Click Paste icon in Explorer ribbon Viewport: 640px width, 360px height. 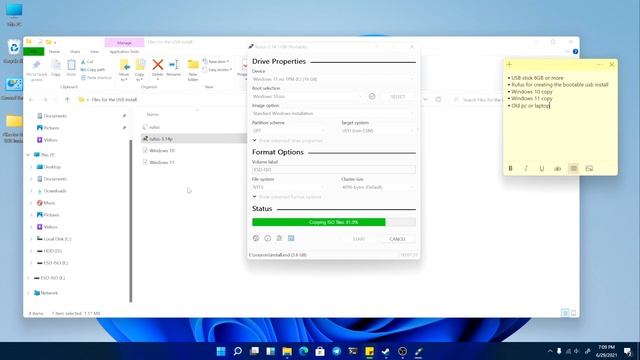coord(71,68)
